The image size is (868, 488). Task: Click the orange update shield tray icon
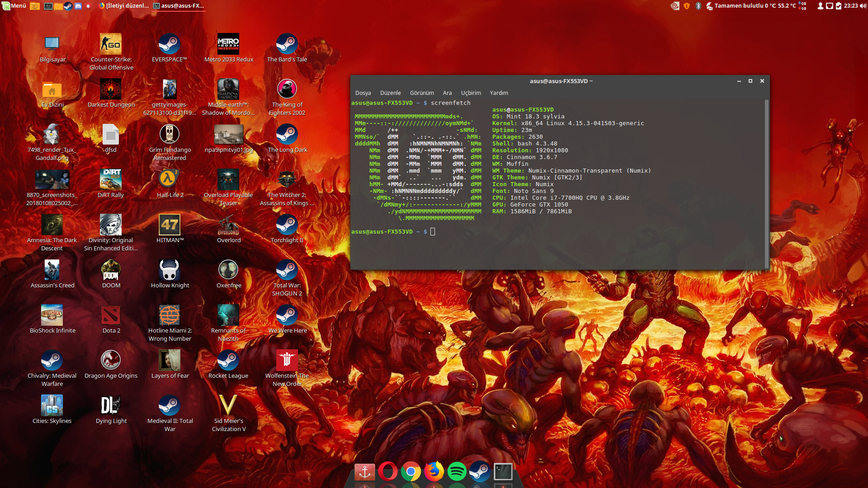687,6
